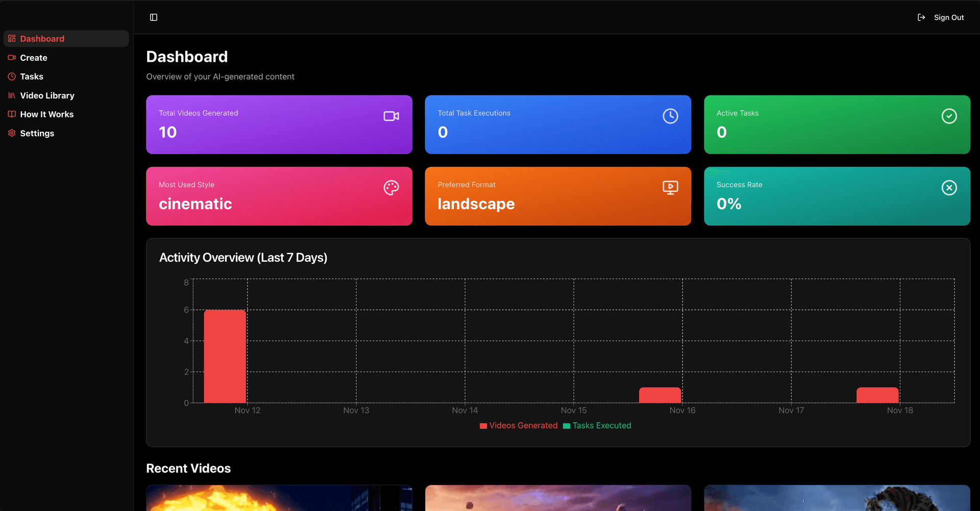The width and height of the screenshot is (980, 511).
Task: Click the palette icon on Most Used Style card
Action: point(391,187)
